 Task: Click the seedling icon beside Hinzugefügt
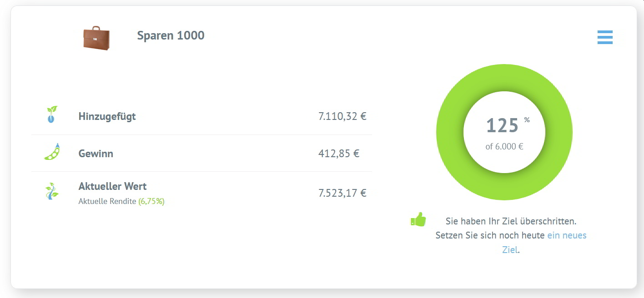coord(52,115)
